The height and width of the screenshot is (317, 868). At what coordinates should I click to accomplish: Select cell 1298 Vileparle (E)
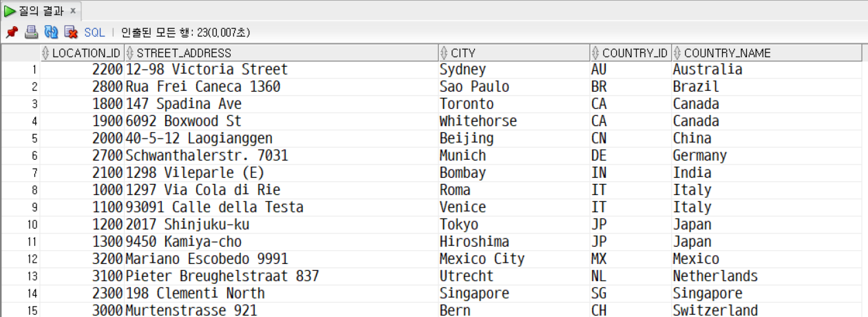[x=281, y=173]
